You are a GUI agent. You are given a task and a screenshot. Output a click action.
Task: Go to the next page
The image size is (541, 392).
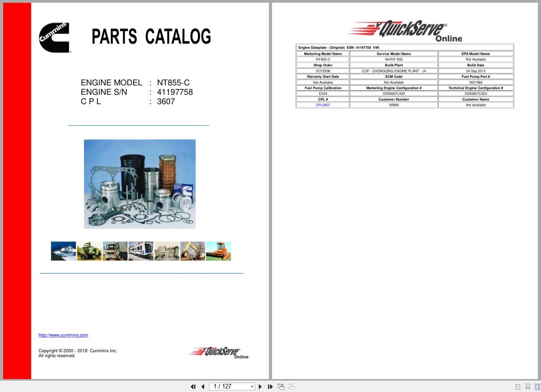(260, 387)
